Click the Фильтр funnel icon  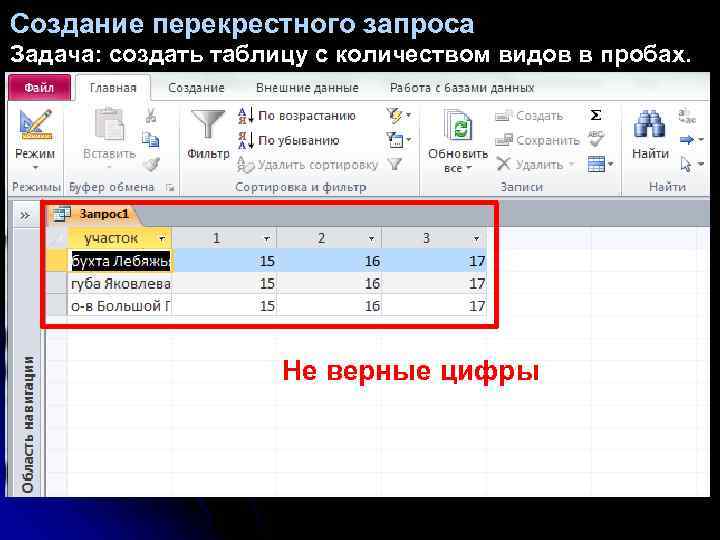point(208,124)
